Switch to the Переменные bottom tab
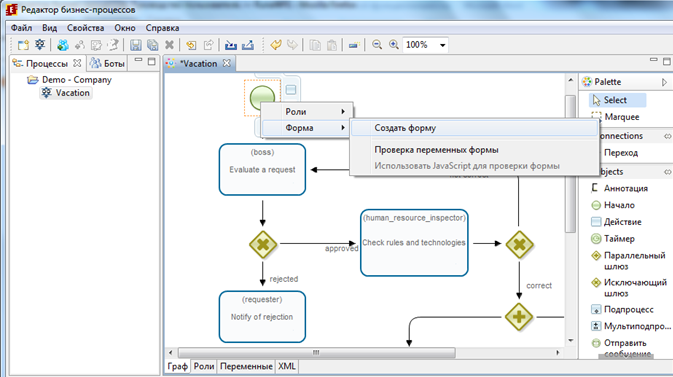 click(x=246, y=366)
